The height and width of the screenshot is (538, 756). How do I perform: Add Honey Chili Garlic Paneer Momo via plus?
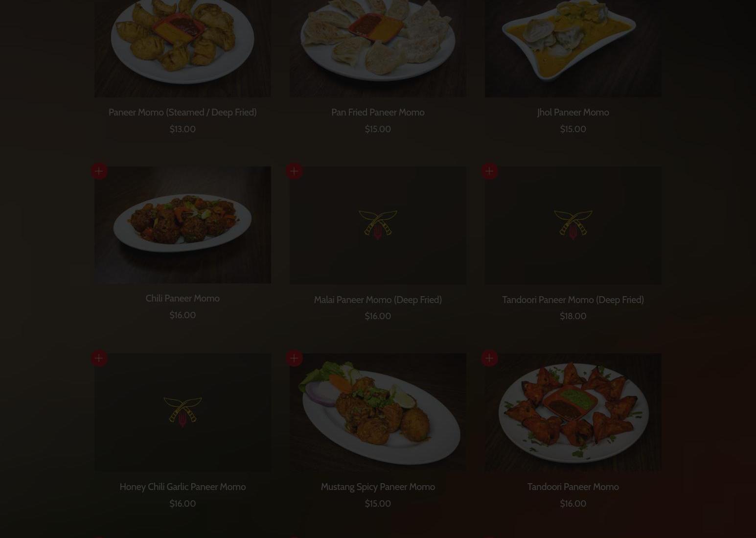click(99, 358)
